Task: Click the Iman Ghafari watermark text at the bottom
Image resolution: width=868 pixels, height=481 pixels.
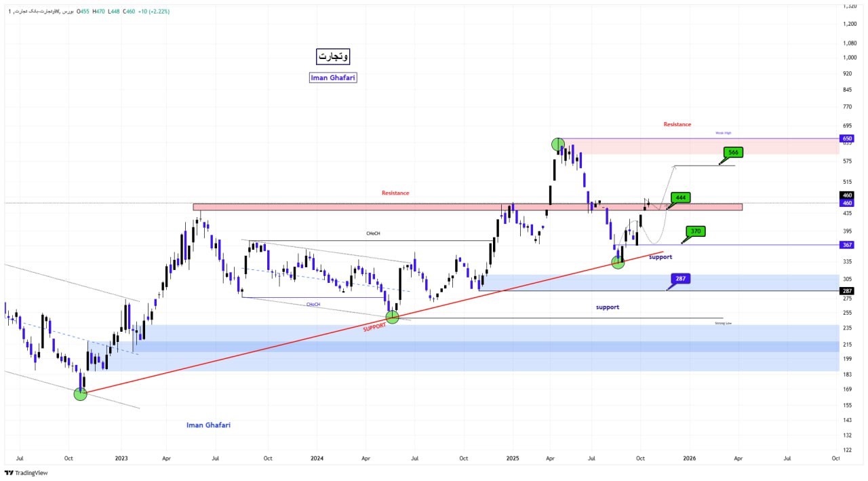Action: [208, 425]
